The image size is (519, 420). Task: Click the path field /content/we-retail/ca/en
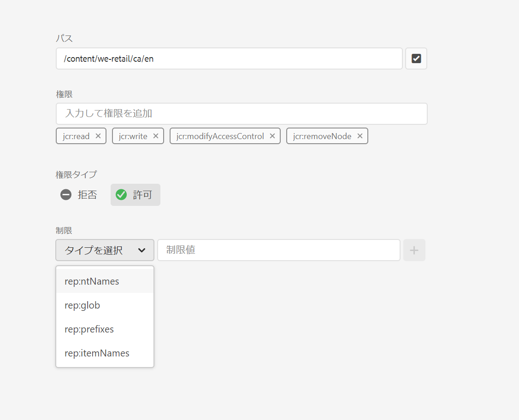click(229, 58)
